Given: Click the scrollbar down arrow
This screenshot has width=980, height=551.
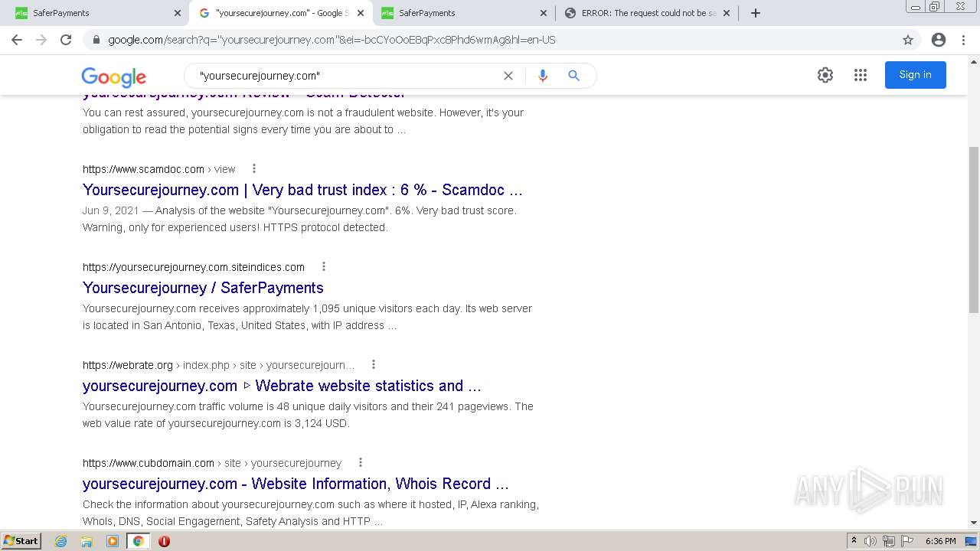Looking at the screenshot, I should tap(974, 523).
